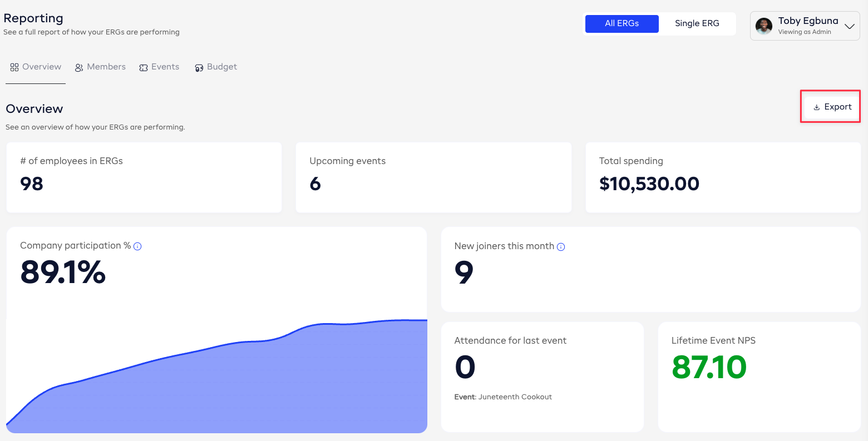Screen dimensions: 868x441
Task: Switch to the Events tab
Action: click(x=165, y=67)
